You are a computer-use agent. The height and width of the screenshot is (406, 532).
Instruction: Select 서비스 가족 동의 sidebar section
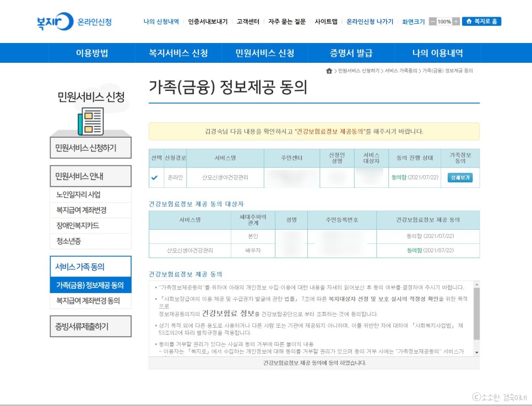coord(90,267)
